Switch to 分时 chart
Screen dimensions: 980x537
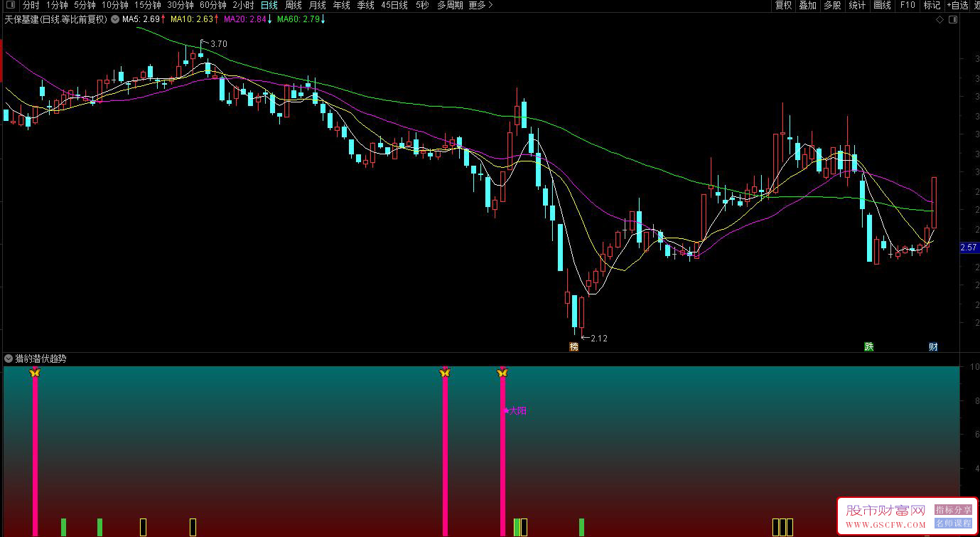31,5
